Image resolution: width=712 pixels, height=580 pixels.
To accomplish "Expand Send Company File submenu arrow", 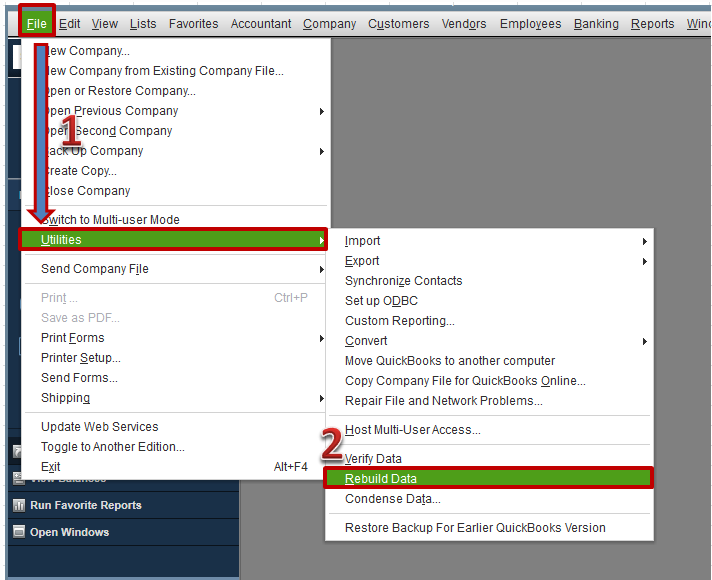I will [321, 269].
